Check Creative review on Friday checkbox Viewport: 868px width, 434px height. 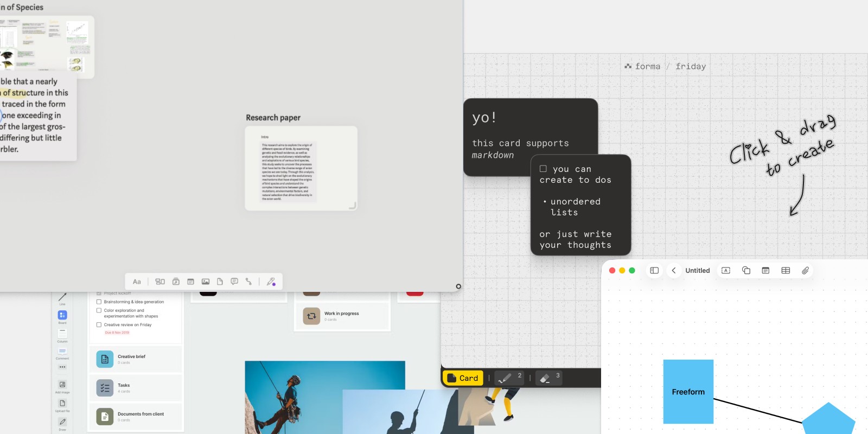point(99,324)
